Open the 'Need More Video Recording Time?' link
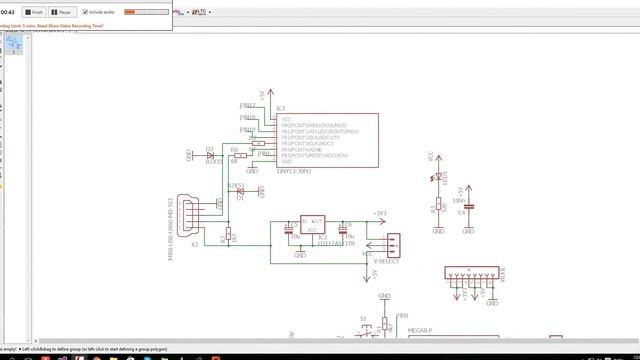Viewport: 640px width, 360px height. point(70,26)
